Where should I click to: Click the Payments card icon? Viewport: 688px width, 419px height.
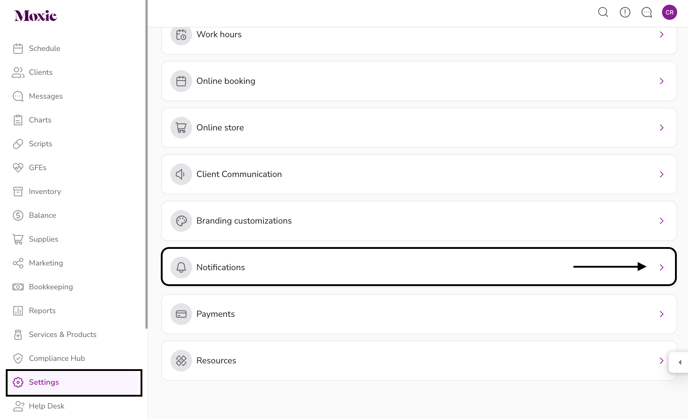[181, 314]
